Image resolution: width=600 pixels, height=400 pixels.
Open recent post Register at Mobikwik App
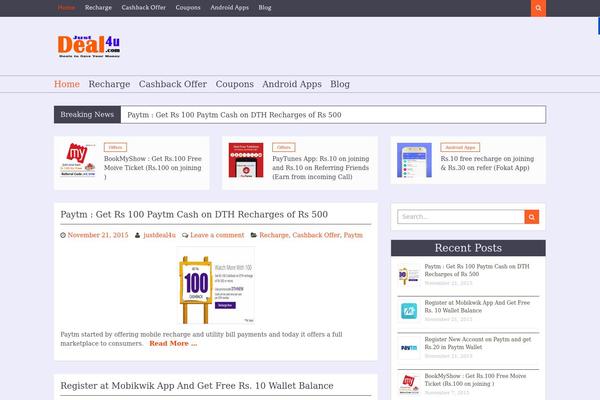477,306
